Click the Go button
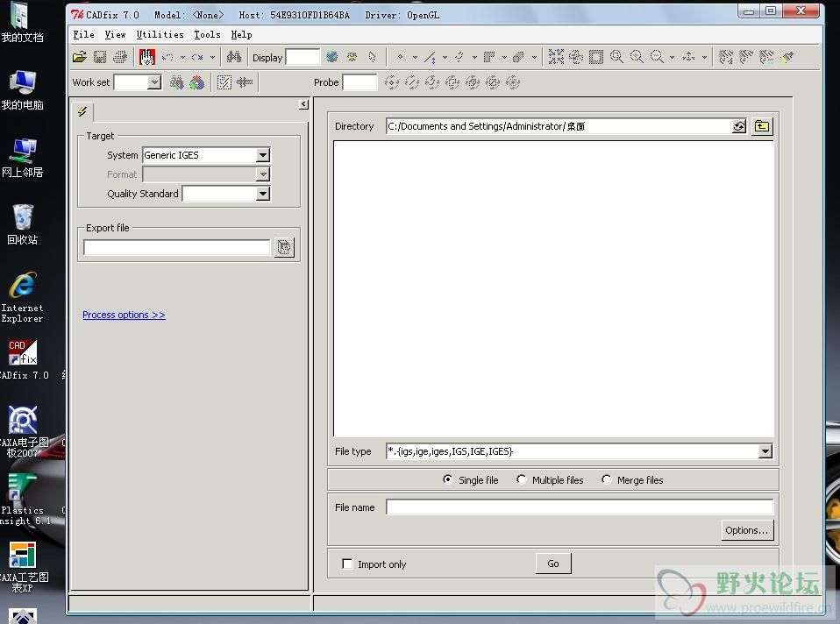 pos(553,564)
